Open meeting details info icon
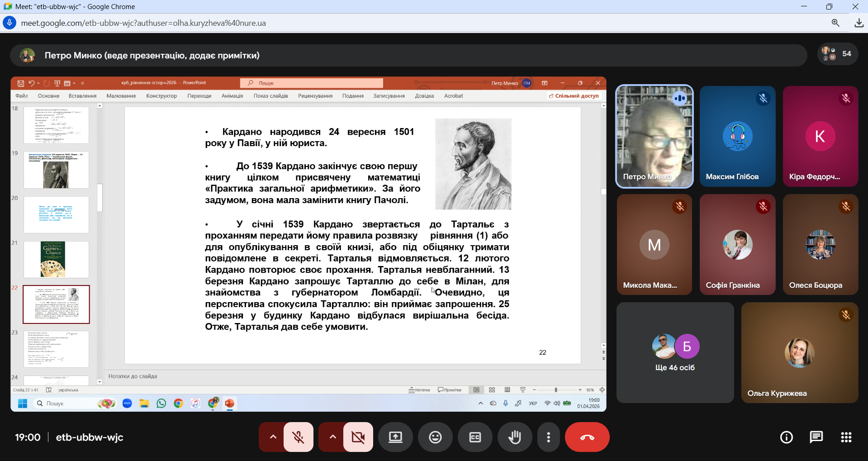Image resolution: width=868 pixels, height=461 pixels. point(786,437)
